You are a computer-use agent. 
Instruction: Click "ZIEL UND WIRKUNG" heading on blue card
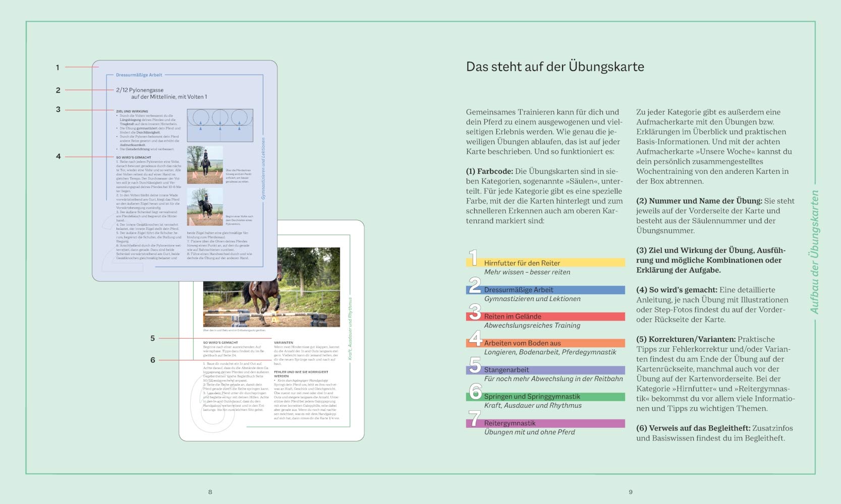pyautogui.click(x=132, y=111)
